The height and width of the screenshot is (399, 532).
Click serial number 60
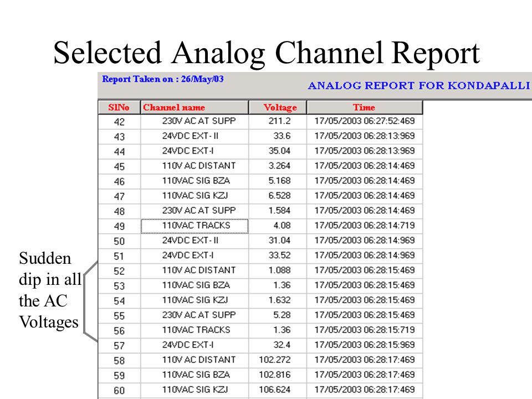pos(119,391)
